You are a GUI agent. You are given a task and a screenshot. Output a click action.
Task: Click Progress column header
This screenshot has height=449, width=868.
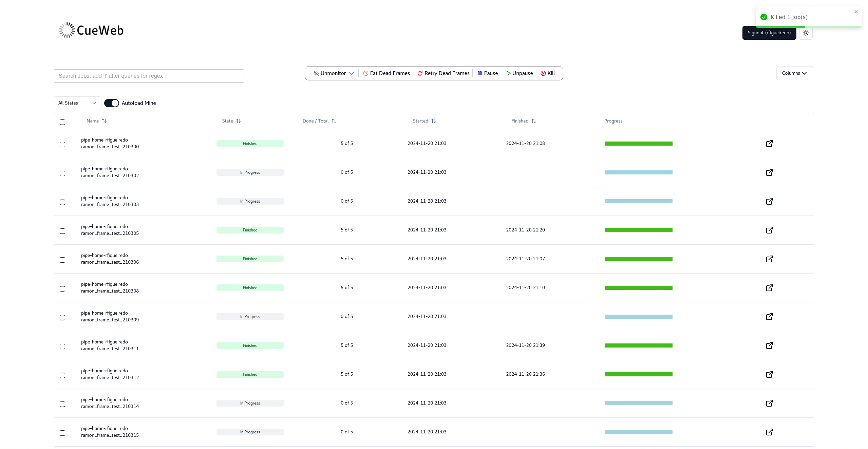613,121
